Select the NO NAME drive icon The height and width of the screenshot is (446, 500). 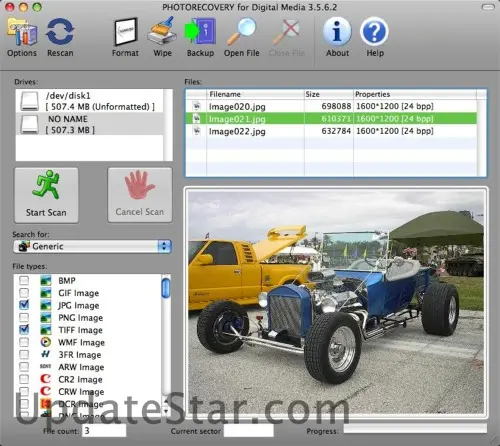pos(29,124)
